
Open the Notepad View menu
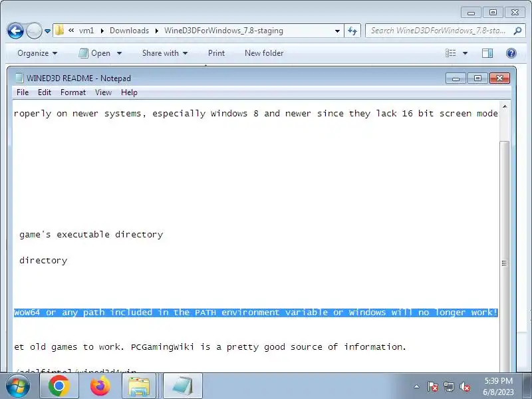coord(103,92)
